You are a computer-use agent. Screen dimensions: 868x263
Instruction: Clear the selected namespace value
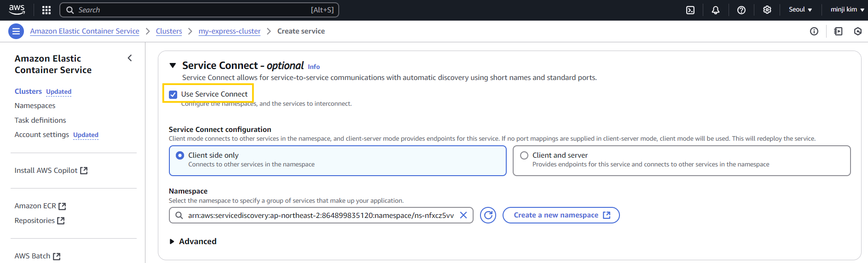pyautogui.click(x=463, y=215)
